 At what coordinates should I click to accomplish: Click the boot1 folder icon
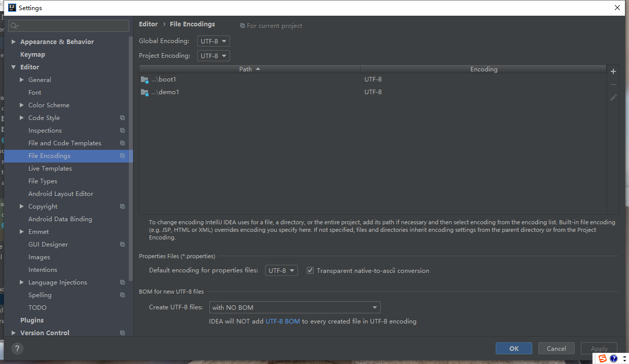(x=144, y=79)
